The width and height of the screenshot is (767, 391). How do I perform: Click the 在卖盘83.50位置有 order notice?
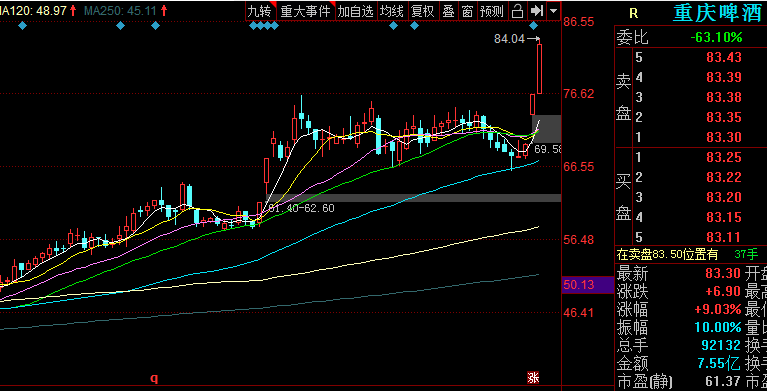click(x=667, y=254)
